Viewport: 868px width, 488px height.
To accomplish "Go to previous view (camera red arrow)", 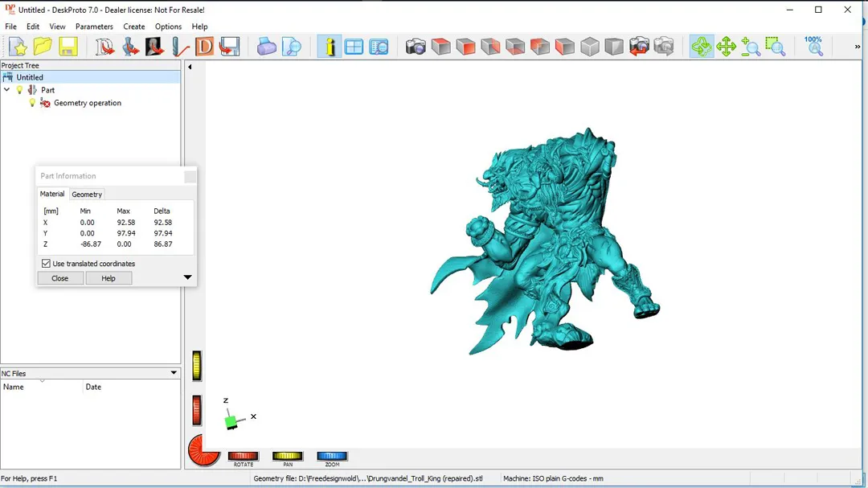I will click(x=639, y=47).
